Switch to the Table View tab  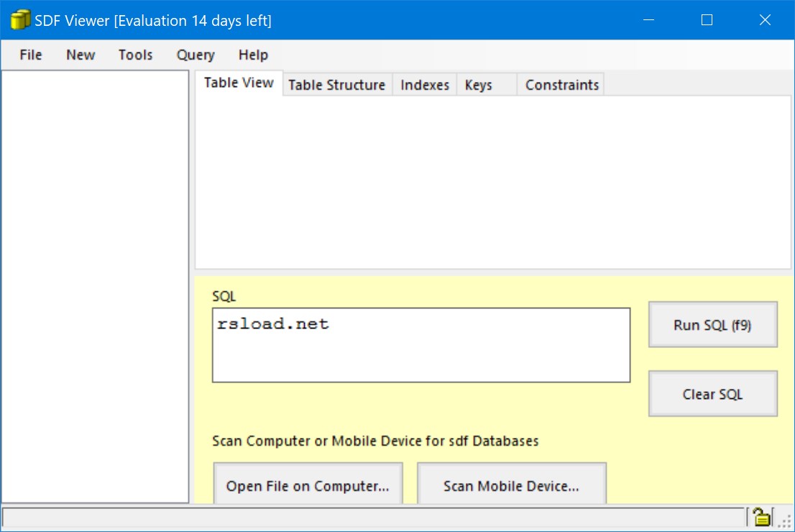tap(238, 83)
